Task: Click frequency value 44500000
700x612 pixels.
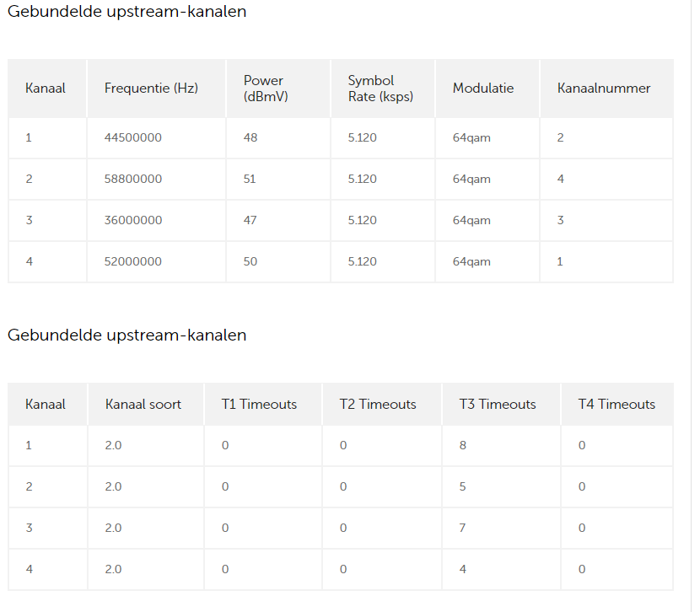Action: point(133,137)
